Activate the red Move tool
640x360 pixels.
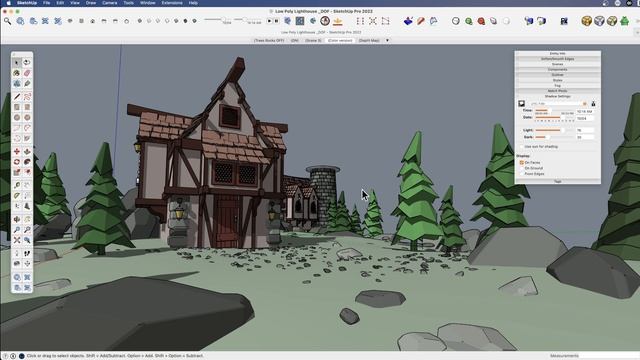click(17, 151)
